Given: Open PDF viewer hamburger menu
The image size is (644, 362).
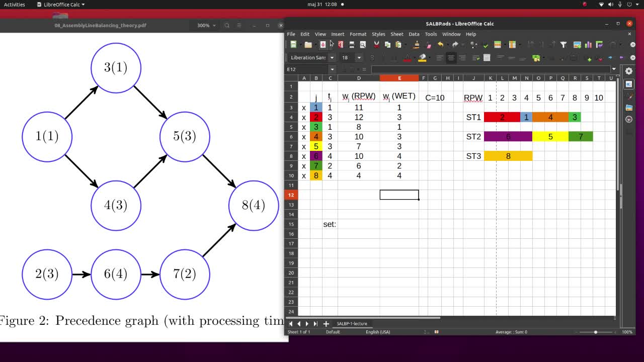Looking at the screenshot, I should click(x=239, y=25).
